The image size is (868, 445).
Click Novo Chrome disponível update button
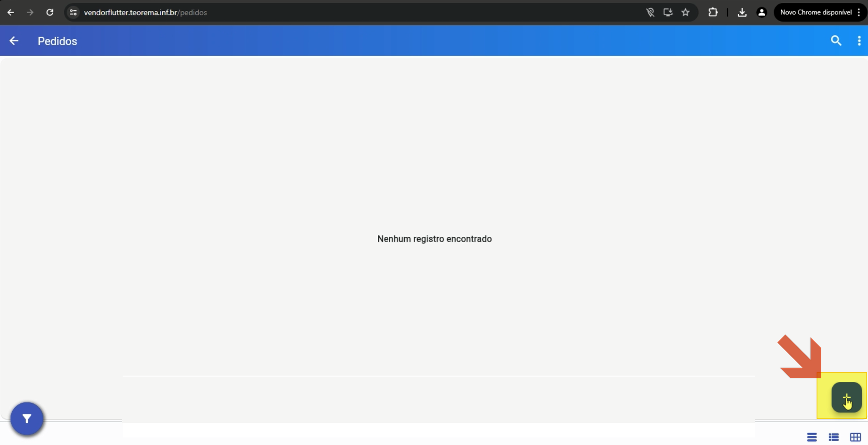click(x=820, y=12)
